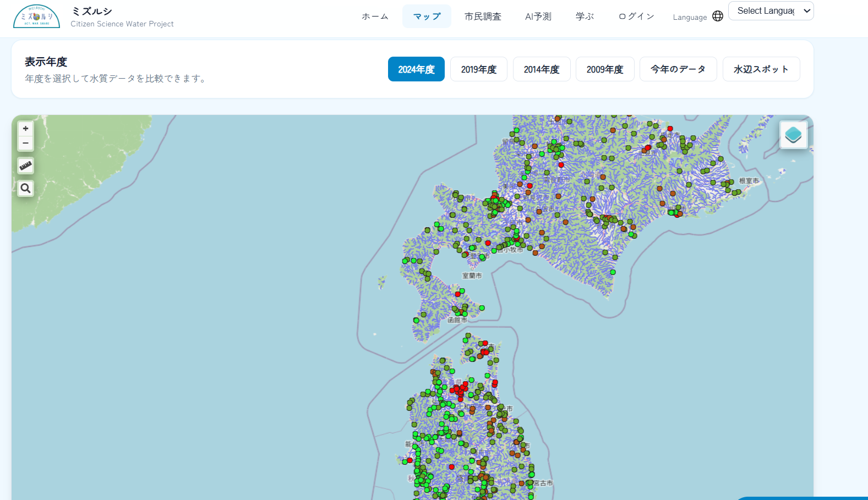Screen dimensions: 868x500
Task: Open the map search tool
Action: 25,189
